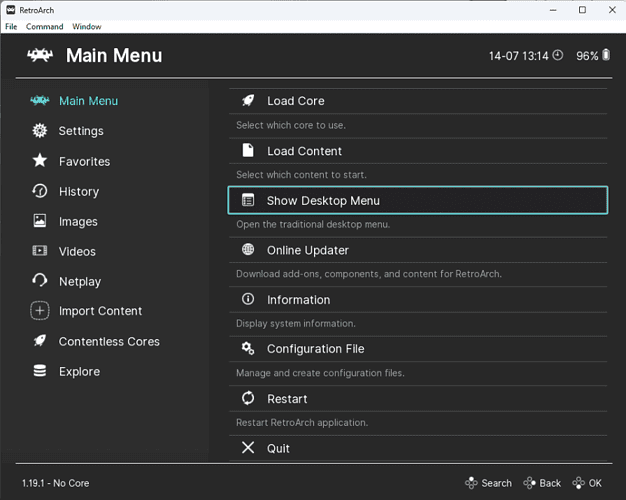Click the Load Content file icon
The image size is (626, 500).
click(x=248, y=151)
